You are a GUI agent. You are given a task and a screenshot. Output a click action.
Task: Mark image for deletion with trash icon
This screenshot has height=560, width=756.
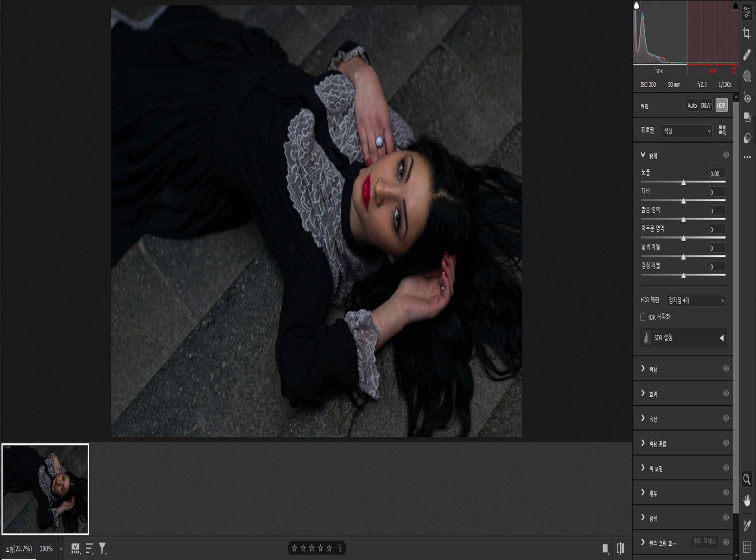tap(340, 548)
